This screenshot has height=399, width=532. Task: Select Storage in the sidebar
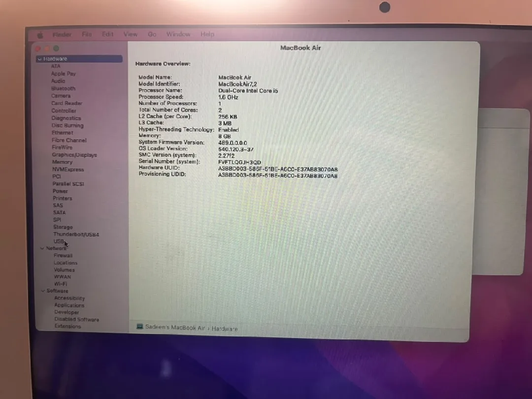(63, 227)
